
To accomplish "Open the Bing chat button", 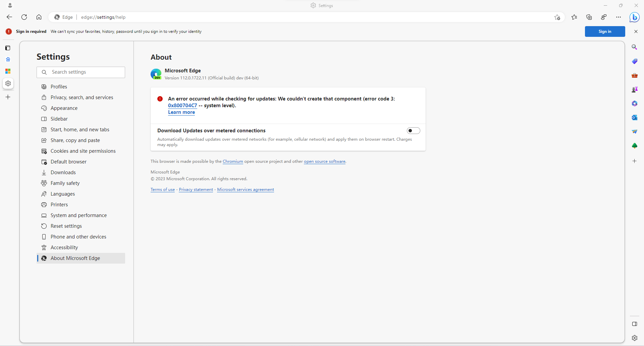I will click(634, 17).
